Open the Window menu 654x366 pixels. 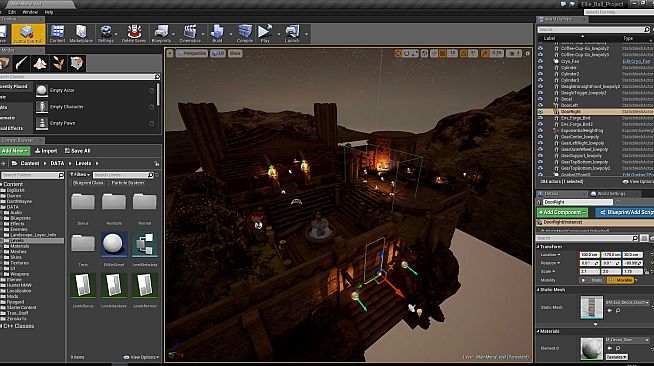coord(30,12)
